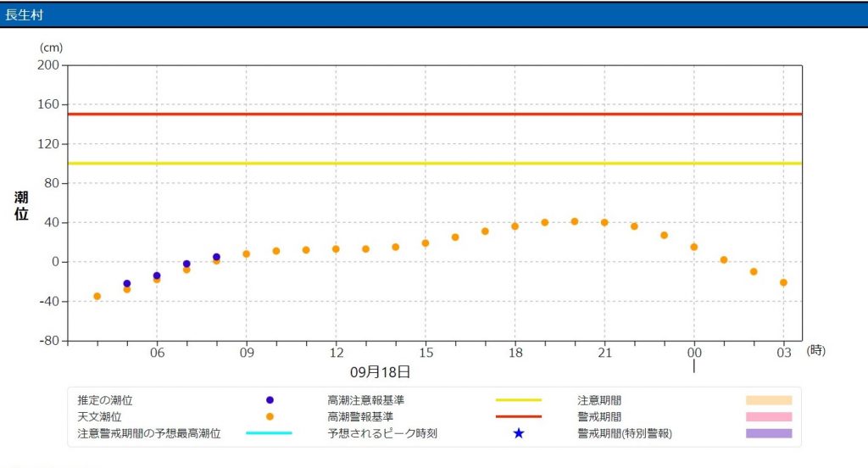The width and height of the screenshot is (868, 468).
Task: Select the cyan line legend marker
Action: (x=269, y=433)
